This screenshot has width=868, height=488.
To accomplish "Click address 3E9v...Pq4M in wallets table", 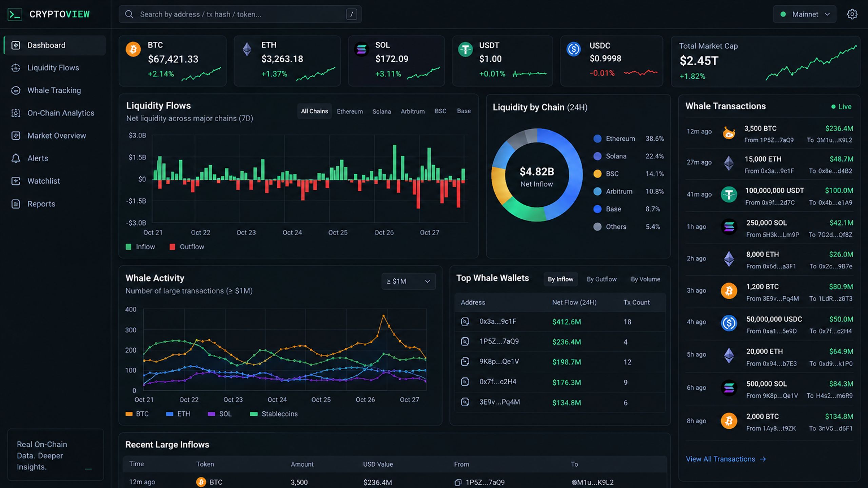I will [499, 402].
